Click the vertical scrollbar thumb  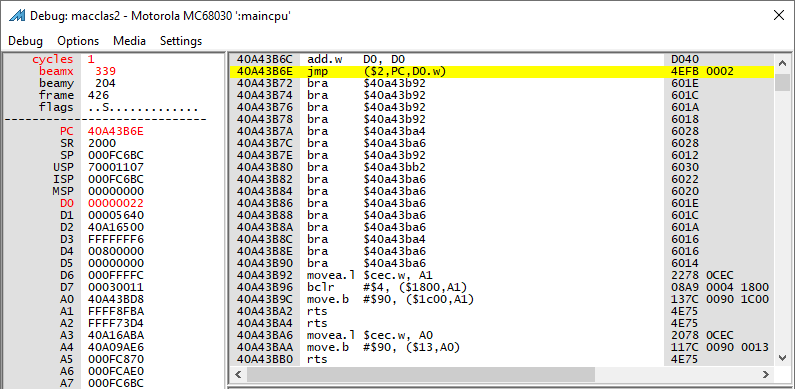tap(783, 82)
